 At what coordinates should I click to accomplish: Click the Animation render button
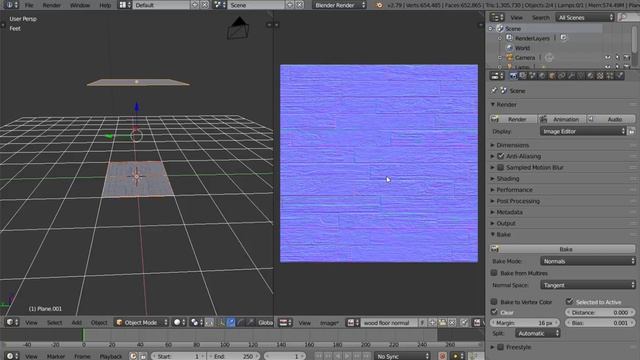click(562, 119)
